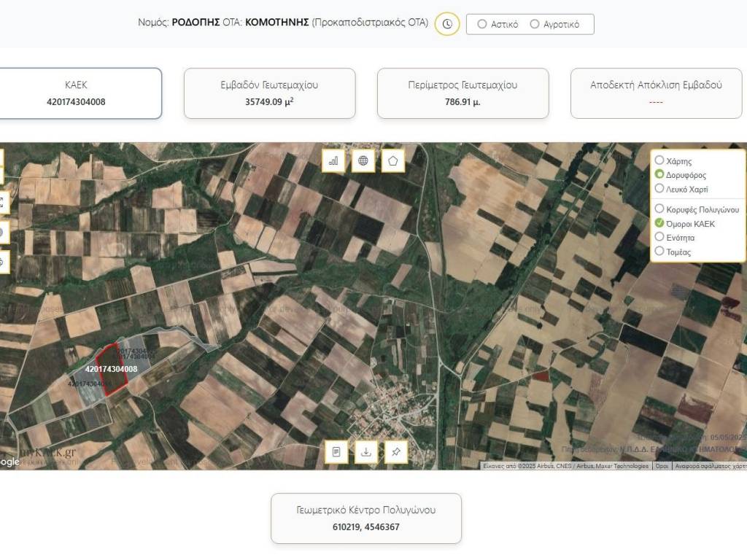Select the Αγροτικό radio option
The height and width of the screenshot is (560, 747).
coord(535,24)
